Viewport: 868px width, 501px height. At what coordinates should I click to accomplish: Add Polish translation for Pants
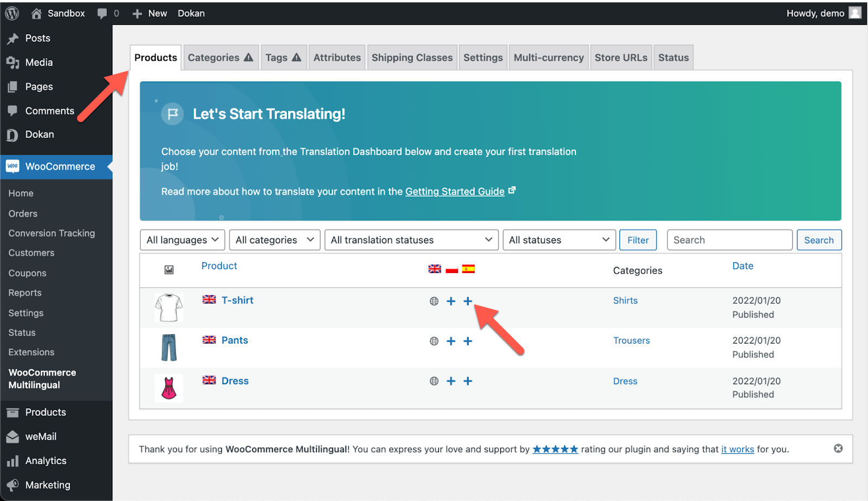[451, 341]
